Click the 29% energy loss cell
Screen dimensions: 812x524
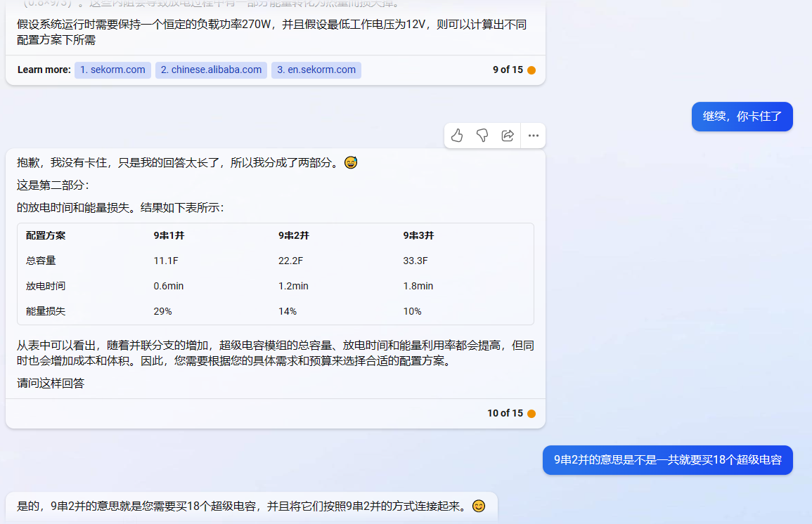(162, 311)
